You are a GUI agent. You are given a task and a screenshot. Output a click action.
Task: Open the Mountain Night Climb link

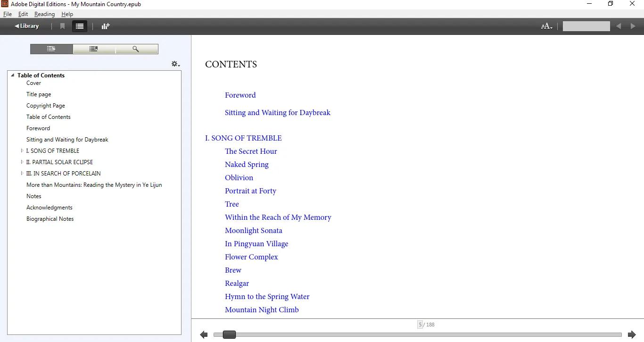tap(262, 310)
